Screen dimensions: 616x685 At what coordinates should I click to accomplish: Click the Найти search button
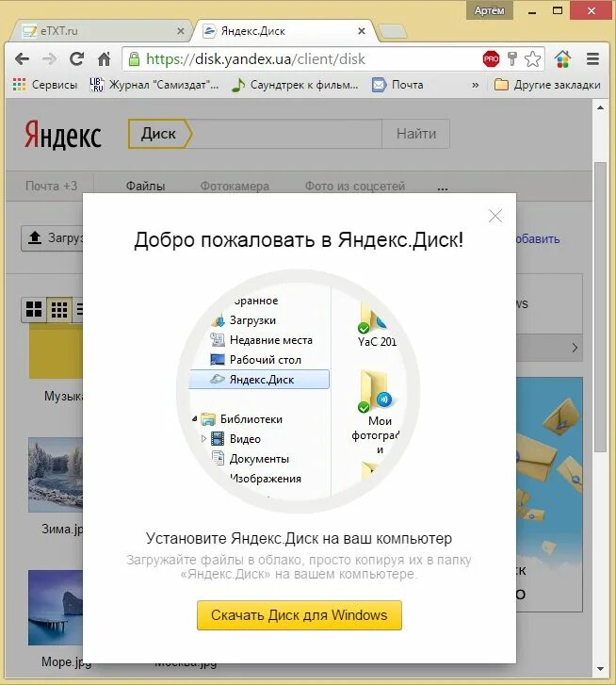pos(415,134)
